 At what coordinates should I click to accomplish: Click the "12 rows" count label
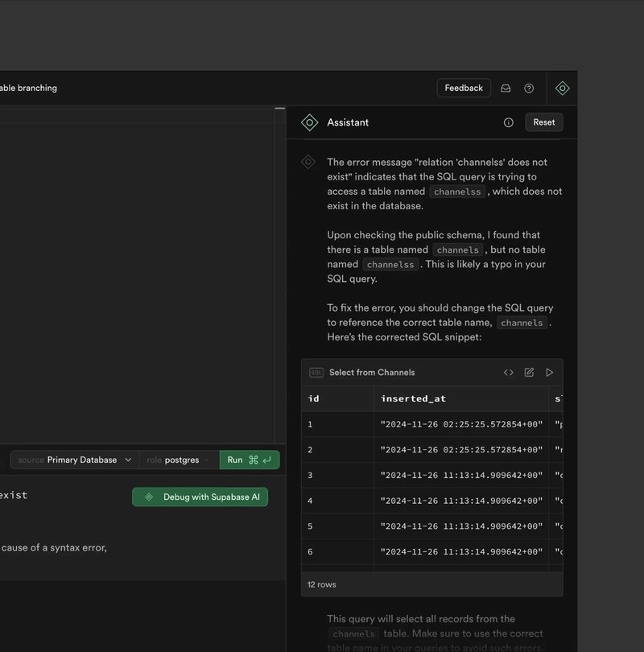322,584
